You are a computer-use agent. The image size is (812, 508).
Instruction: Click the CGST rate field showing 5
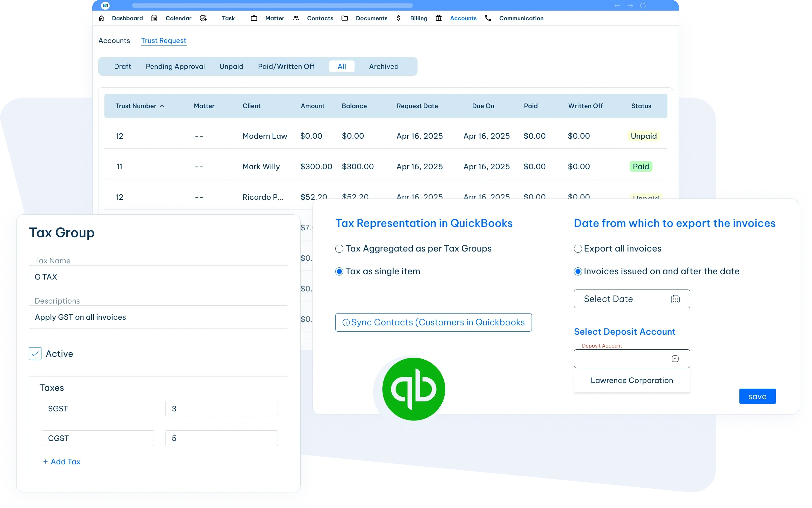222,438
